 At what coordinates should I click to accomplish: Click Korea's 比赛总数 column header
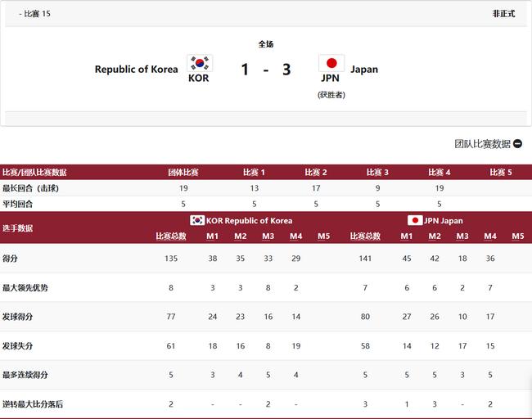171,237
